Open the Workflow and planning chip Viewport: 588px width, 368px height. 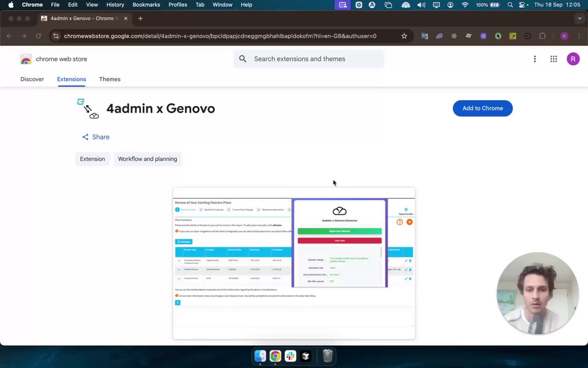(147, 159)
